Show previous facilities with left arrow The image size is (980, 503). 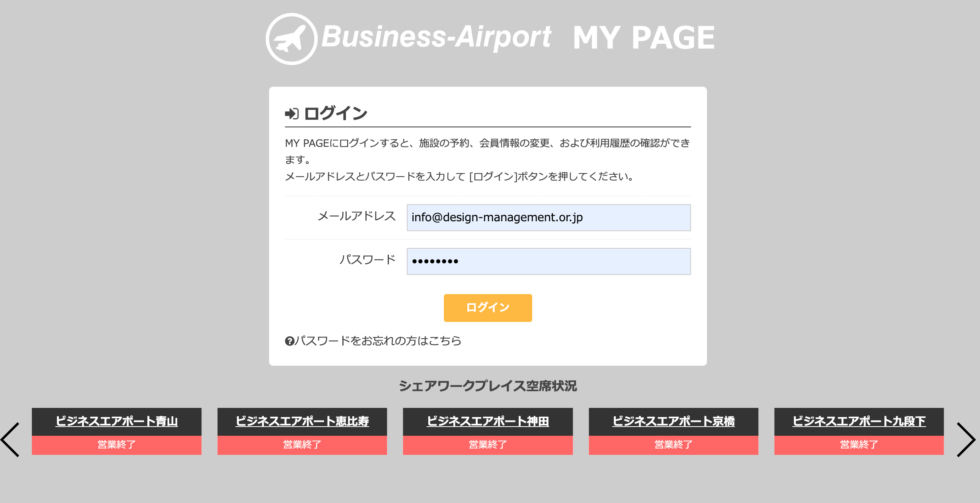(10, 439)
